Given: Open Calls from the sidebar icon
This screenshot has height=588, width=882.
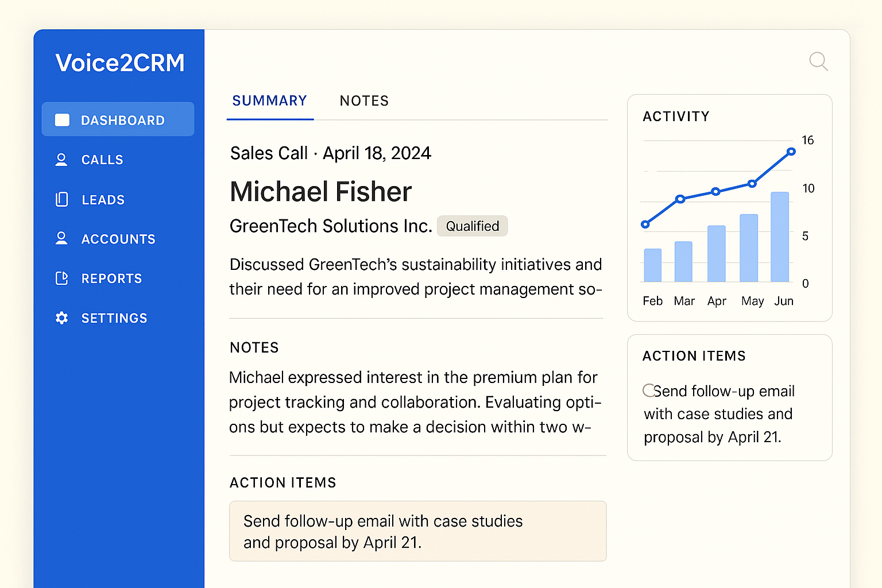Looking at the screenshot, I should point(61,160).
